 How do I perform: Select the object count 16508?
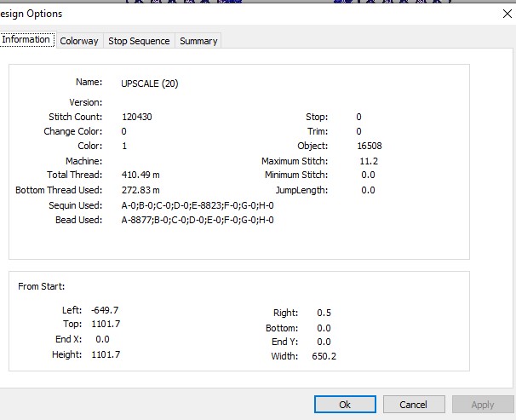pos(370,146)
